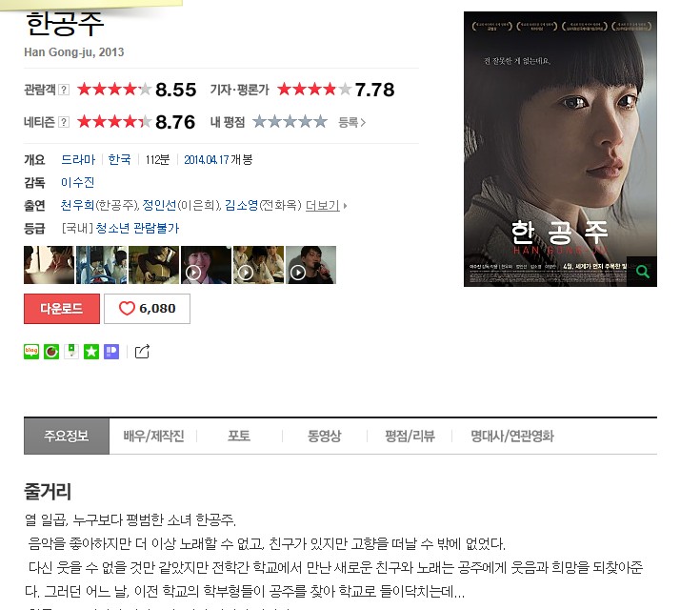Switch to the 배우/제작진 tab
Screen dimensions: 700x610
pos(153,436)
